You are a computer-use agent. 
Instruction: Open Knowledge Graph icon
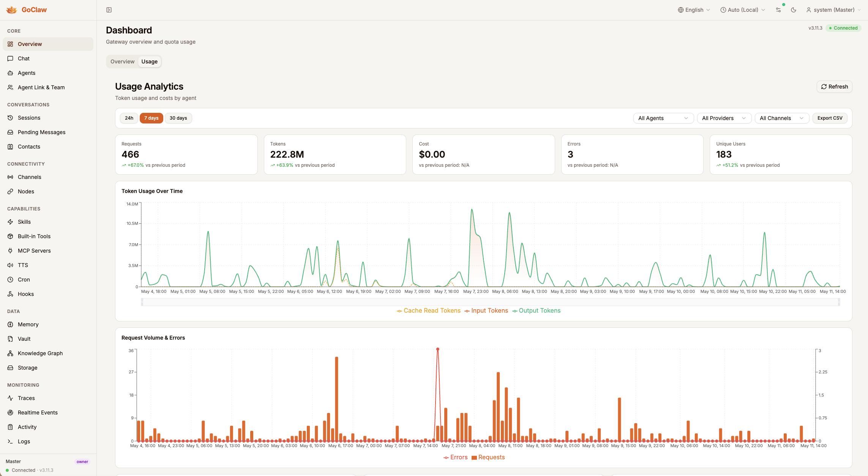coord(10,353)
